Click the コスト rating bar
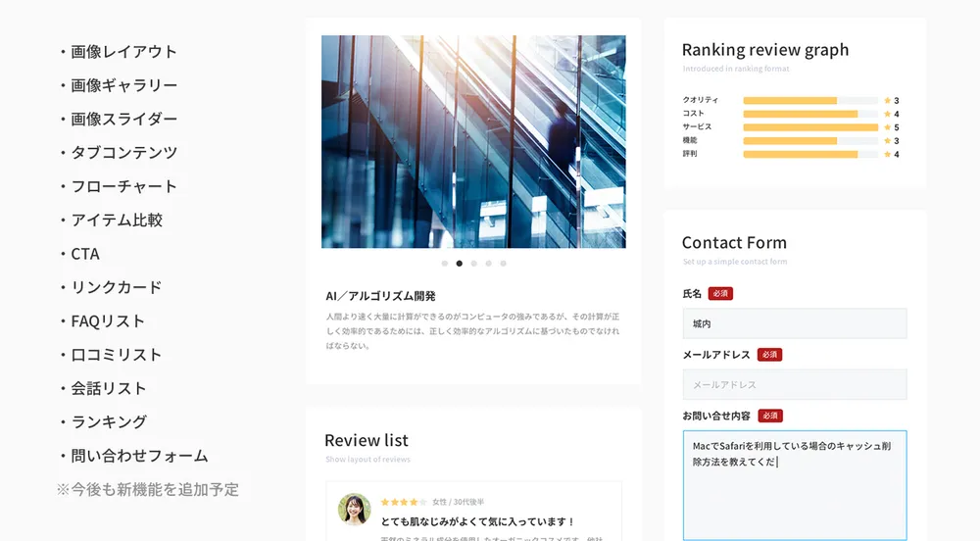The width and height of the screenshot is (980, 541). tap(810, 114)
